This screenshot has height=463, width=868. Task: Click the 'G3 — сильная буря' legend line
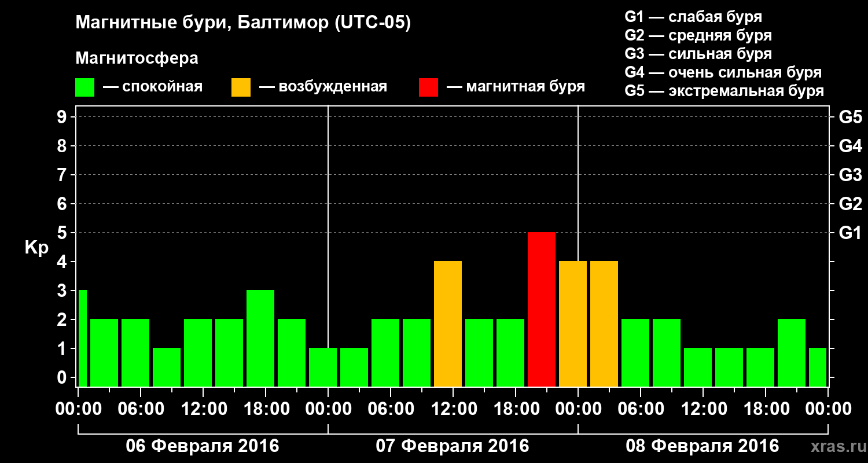pos(698,54)
